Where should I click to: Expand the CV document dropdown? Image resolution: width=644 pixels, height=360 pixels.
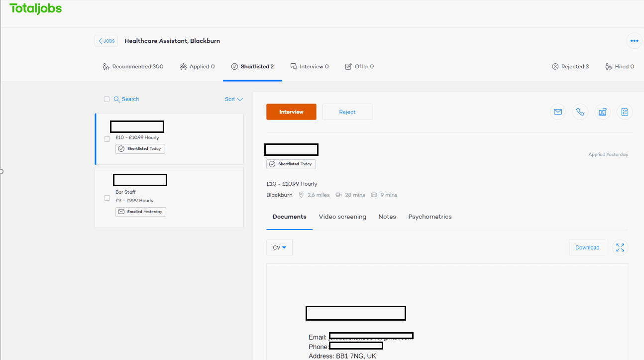pos(279,247)
